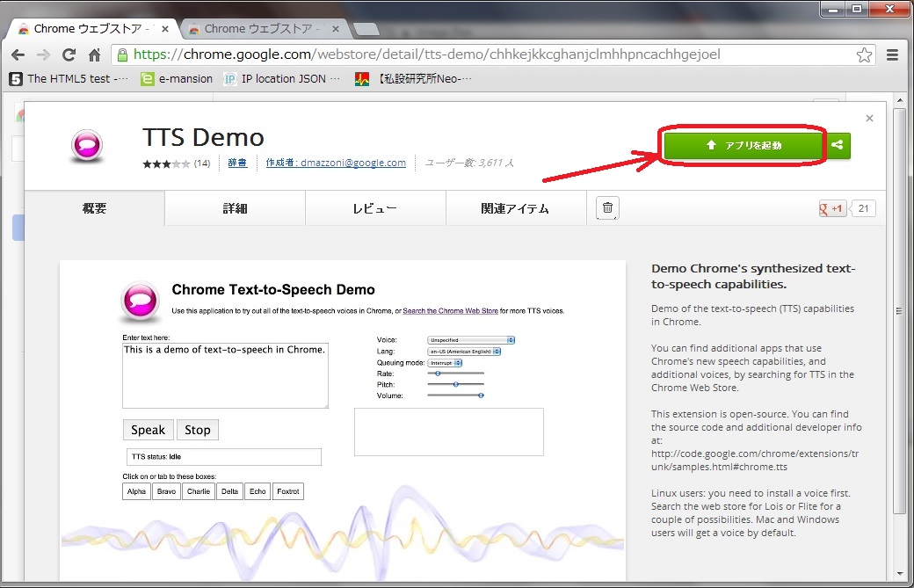
Task: Go to the home page icon
Action: [94, 54]
